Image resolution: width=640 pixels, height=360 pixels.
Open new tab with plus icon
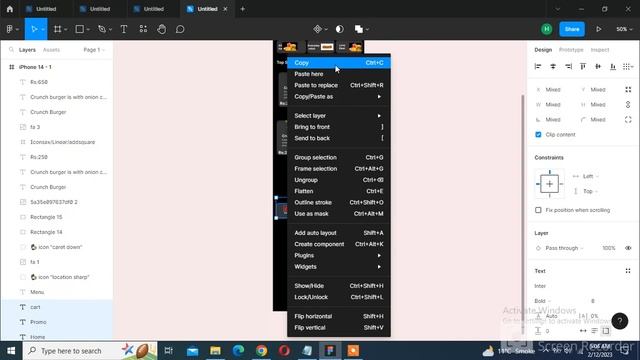(x=242, y=9)
